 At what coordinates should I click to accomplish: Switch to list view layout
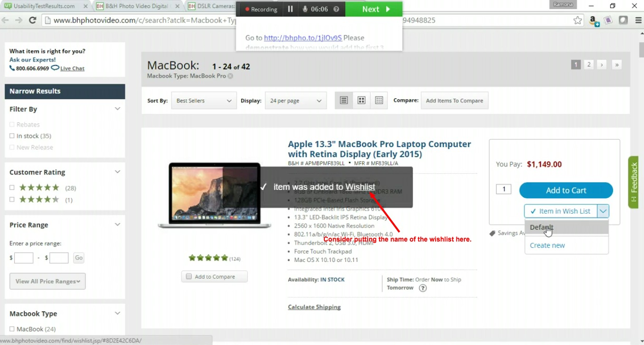coord(344,100)
